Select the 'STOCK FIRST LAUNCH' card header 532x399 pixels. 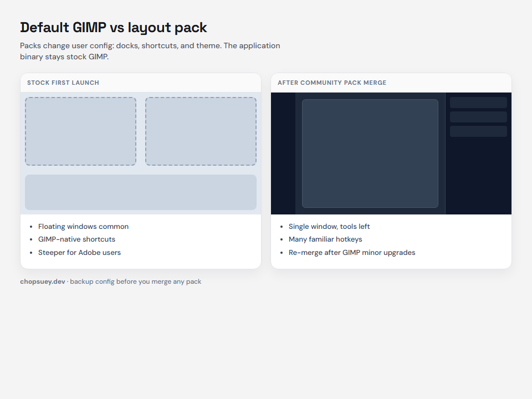141,83
